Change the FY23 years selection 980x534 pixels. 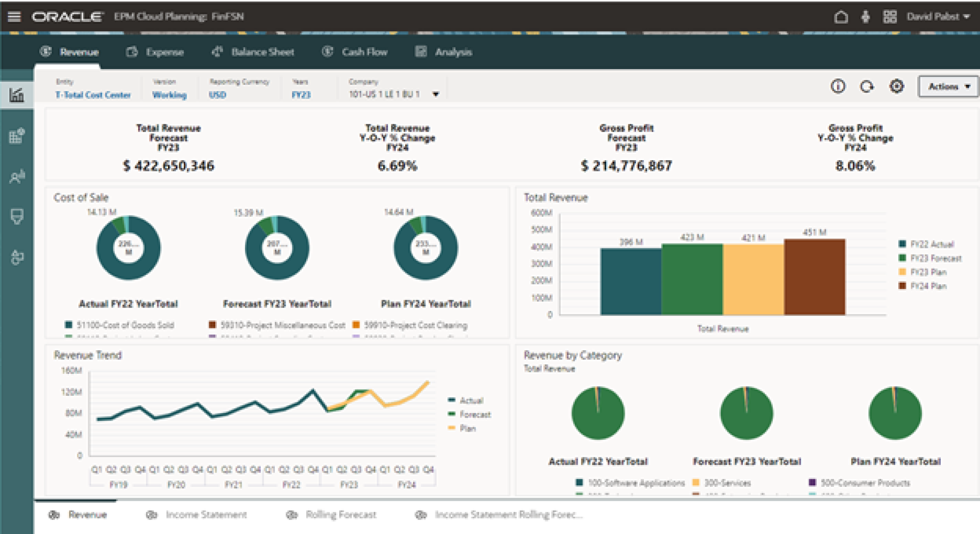(301, 95)
